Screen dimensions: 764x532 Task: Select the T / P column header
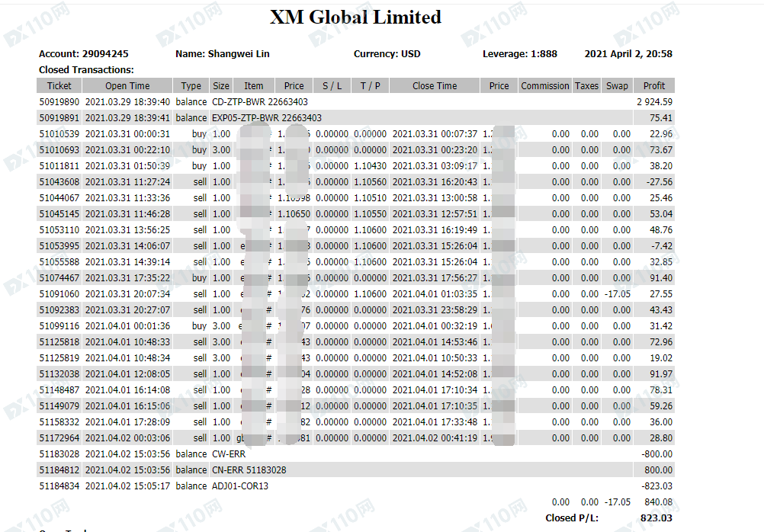(x=371, y=85)
